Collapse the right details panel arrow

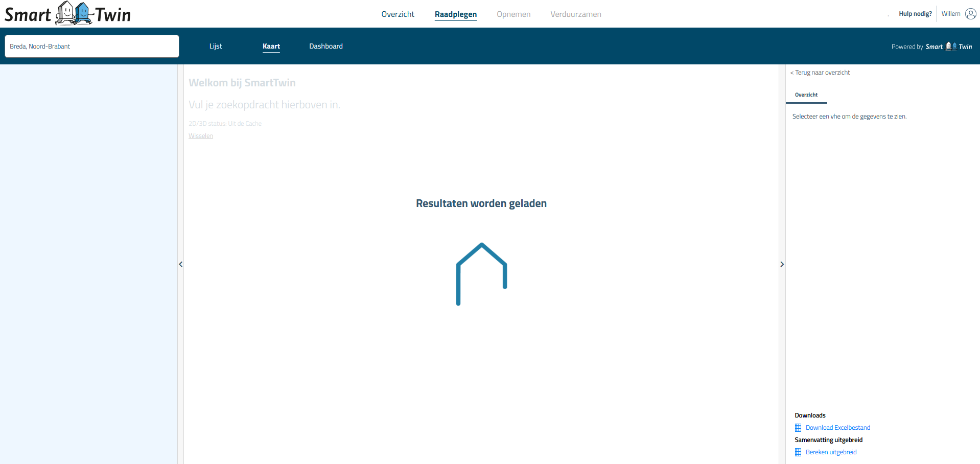click(x=782, y=264)
